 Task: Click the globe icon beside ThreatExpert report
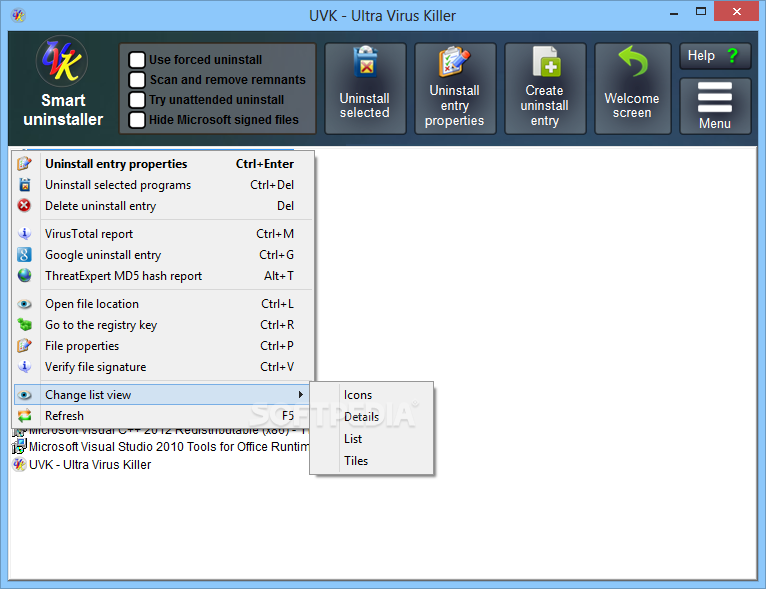(24, 275)
